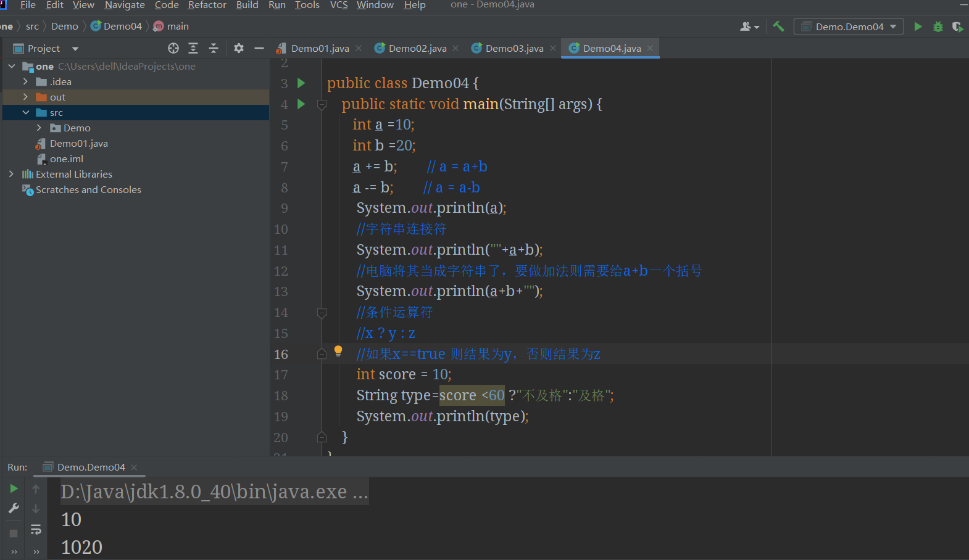969x560 pixels.
Task: Click wrench settings icon in Run panel
Action: (x=14, y=509)
